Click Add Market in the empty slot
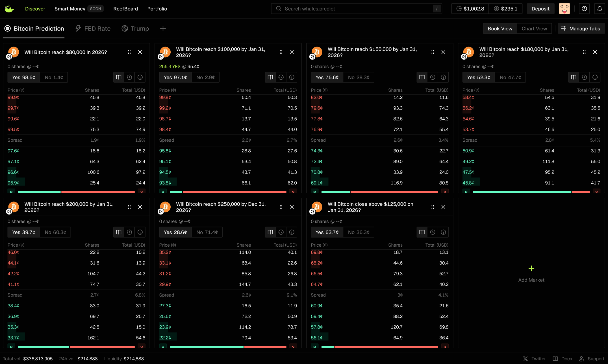The width and height of the screenshot is (608, 364). pos(531,273)
